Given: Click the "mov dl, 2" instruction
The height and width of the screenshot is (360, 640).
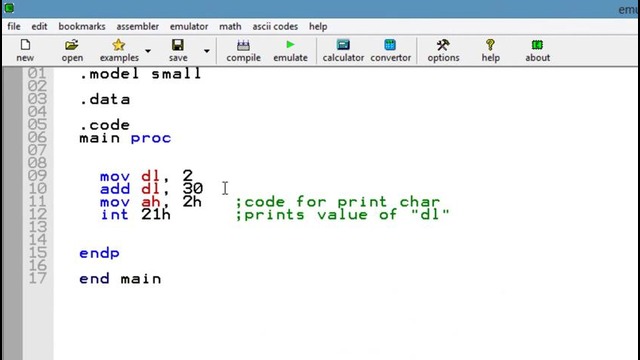Looking at the screenshot, I should coord(146,176).
